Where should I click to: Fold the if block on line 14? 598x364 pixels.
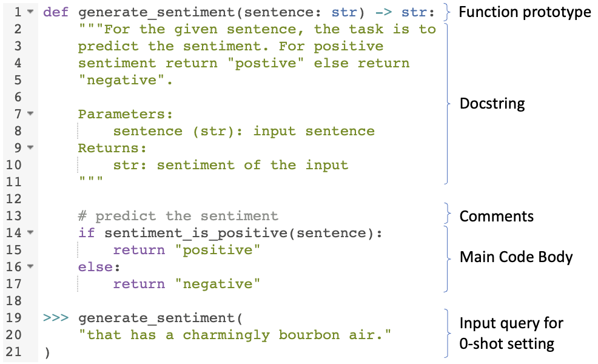(x=30, y=233)
